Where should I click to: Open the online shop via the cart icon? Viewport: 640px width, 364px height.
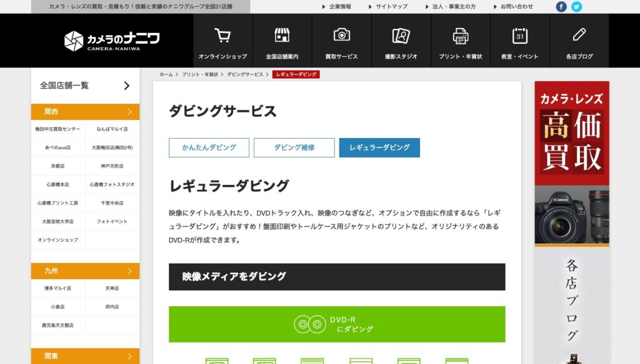(222, 34)
